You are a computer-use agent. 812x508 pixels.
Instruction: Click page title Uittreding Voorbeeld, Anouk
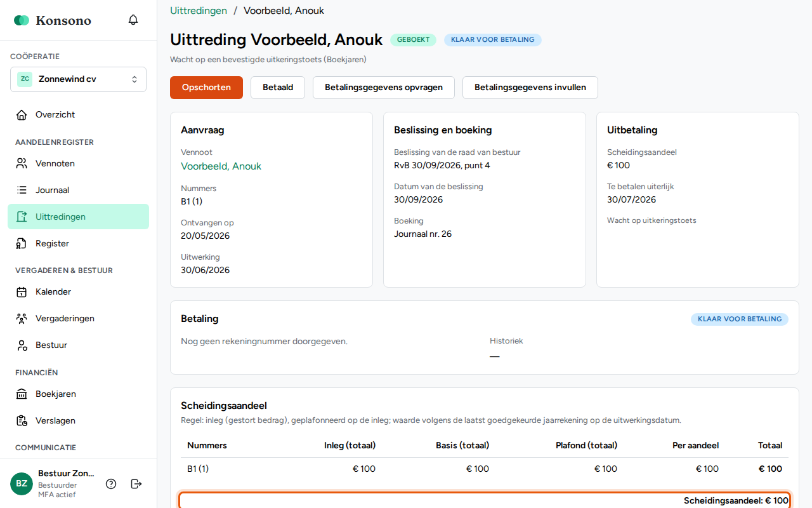coord(276,39)
